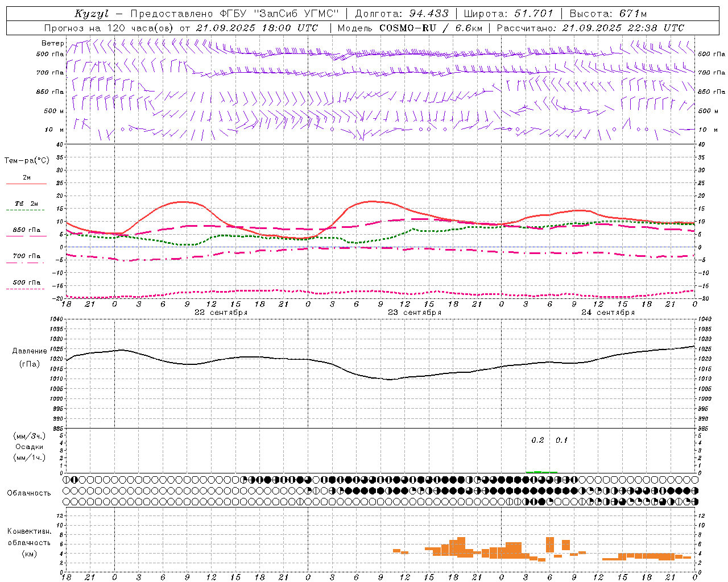Click the "Осадки" precipitation label

tap(30, 447)
